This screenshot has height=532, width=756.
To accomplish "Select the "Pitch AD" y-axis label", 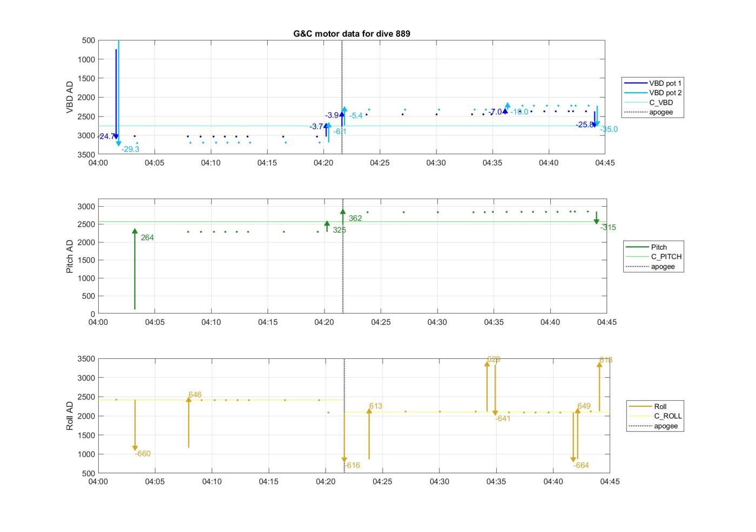I will [70, 256].
